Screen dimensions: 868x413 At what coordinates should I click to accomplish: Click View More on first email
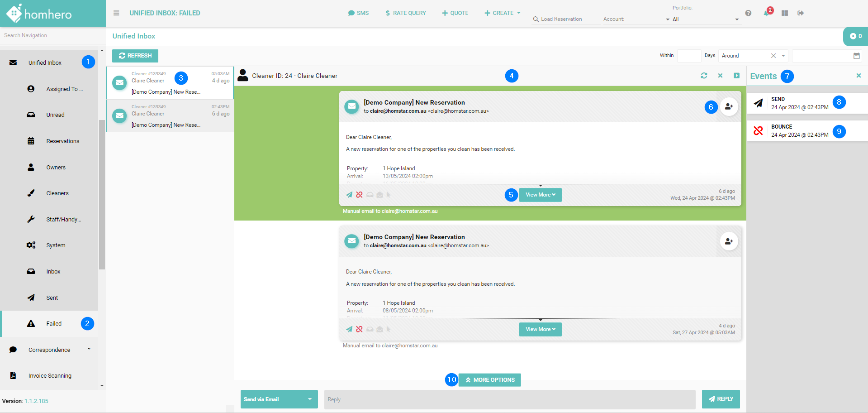point(540,195)
